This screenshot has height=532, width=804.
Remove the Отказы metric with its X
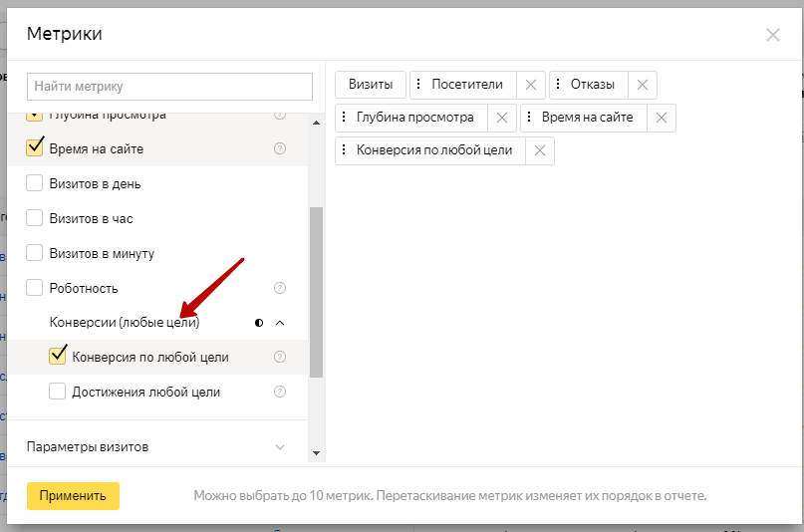pyautogui.click(x=643, y=85)
